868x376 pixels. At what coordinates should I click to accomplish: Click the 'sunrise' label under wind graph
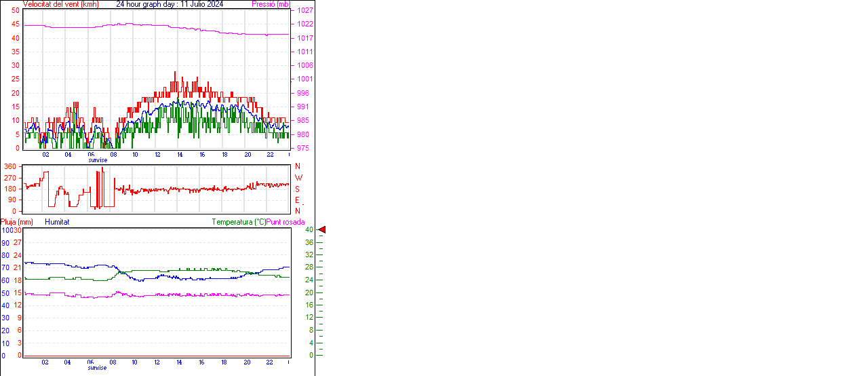[x=98, y=160]
